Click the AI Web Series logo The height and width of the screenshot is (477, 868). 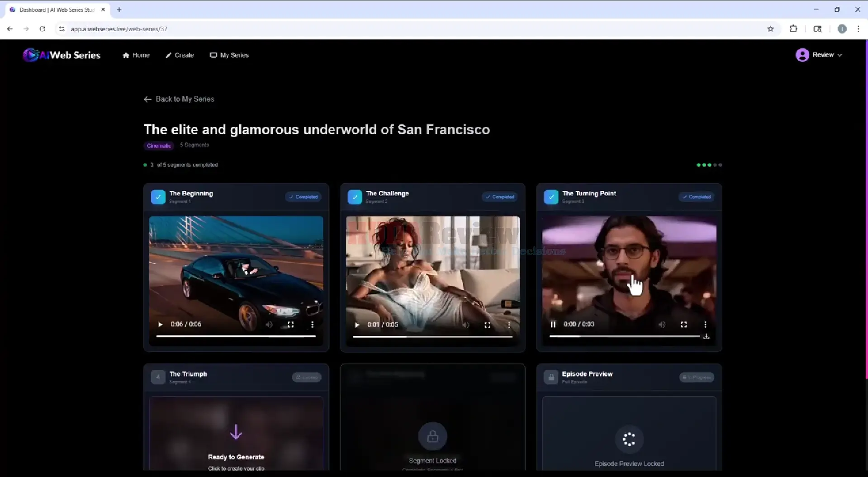coord(62,55)
